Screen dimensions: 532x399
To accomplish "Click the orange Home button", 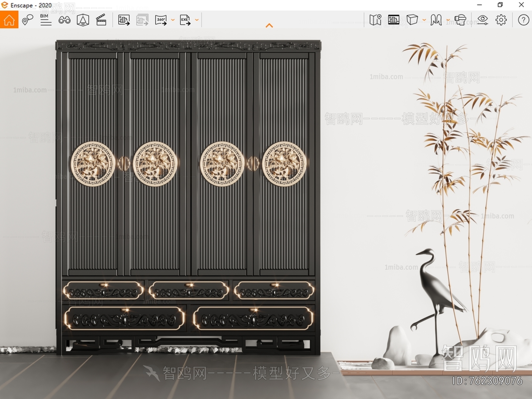I will 9,20.
